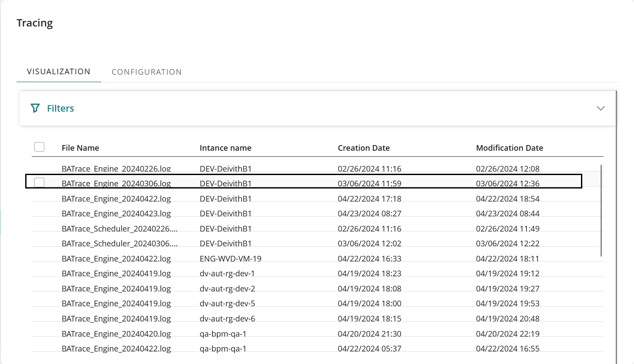Click creation date 04/22/2024 05:37
This screenshot has width=634, height=364.
[x=370, y=348]
